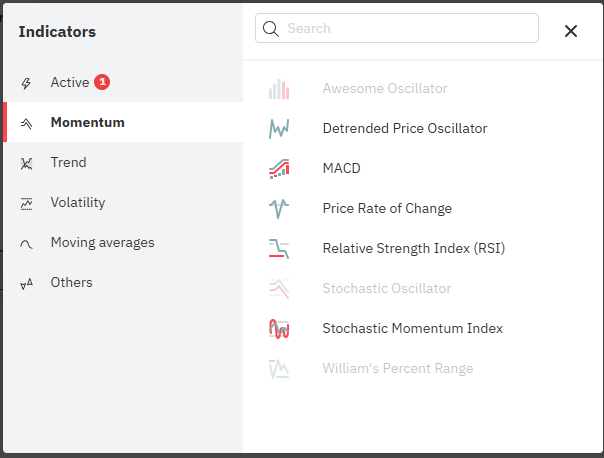
Task: Click the Stochastic Momentum Index icon
Action: coord(279,329)
